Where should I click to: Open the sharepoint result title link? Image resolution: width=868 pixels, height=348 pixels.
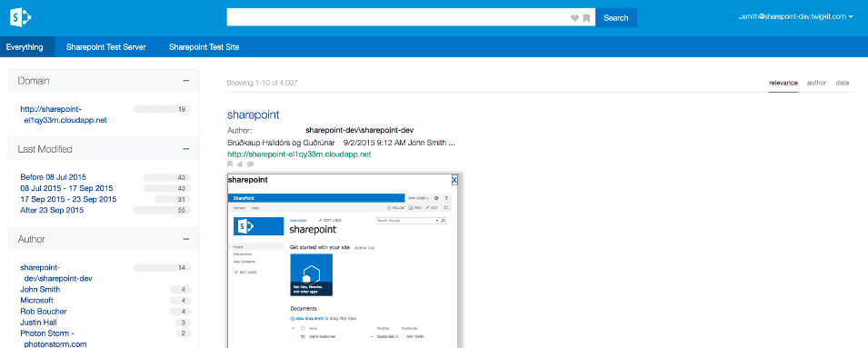pos(253,114)
